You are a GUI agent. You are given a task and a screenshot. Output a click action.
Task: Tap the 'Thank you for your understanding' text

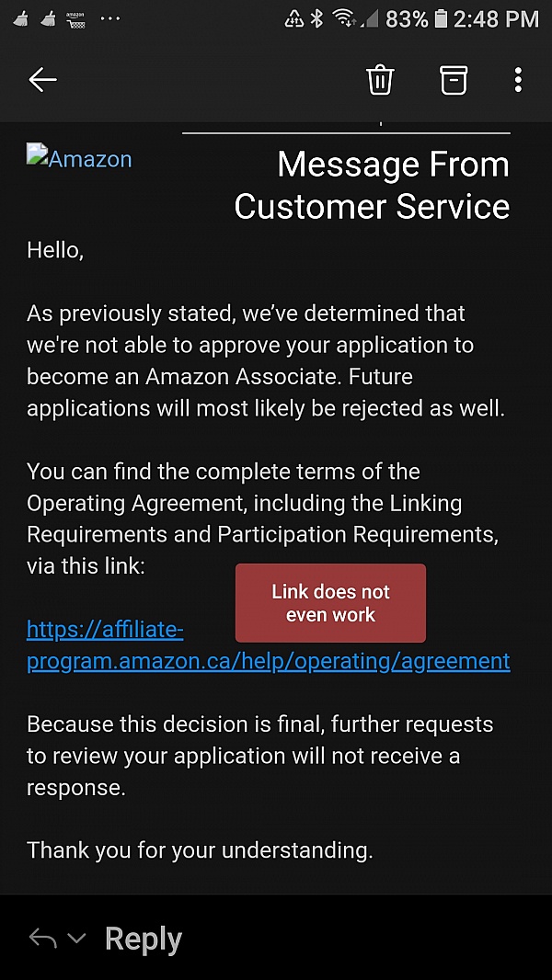(x=200, y=850)
